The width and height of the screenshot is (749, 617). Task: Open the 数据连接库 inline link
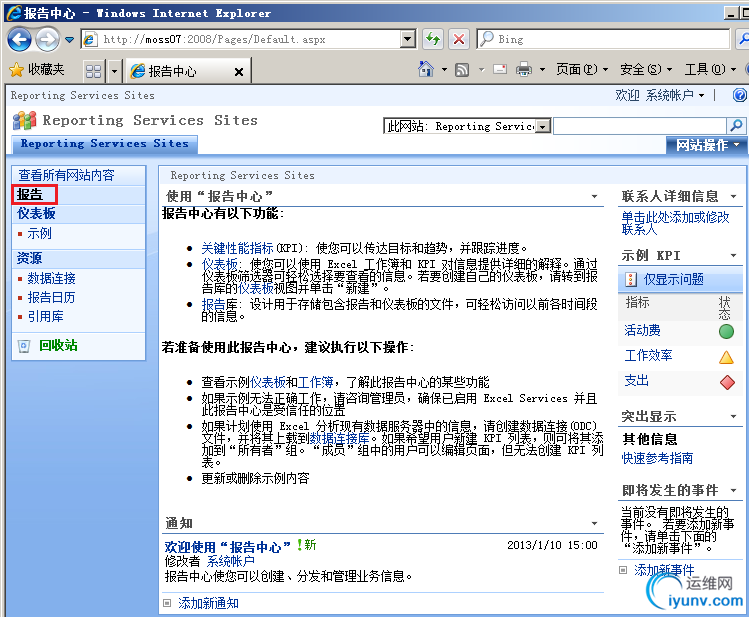pos(340,438)
